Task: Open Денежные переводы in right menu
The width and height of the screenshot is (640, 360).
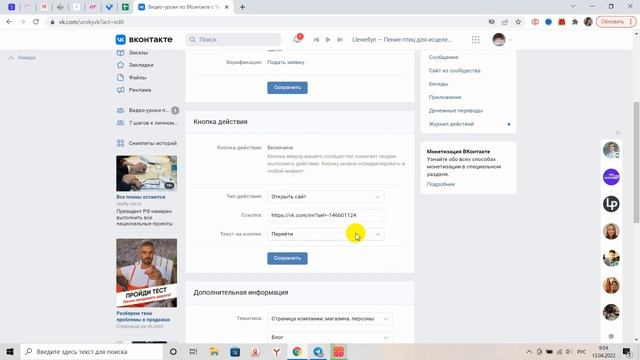Action: (x=456, y=111)
